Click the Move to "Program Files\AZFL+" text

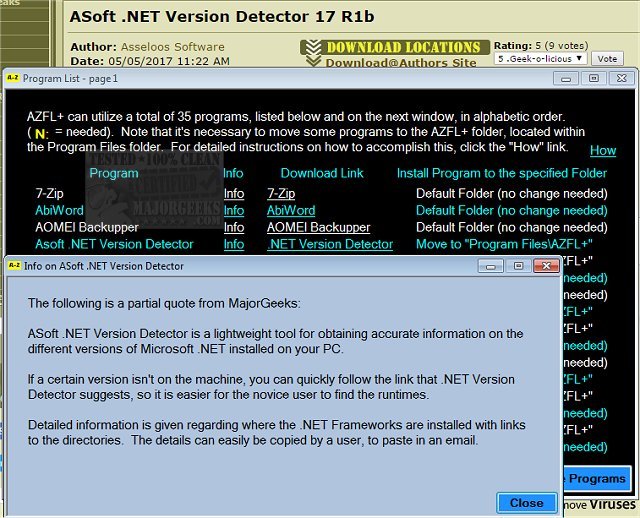pos(504,244)
